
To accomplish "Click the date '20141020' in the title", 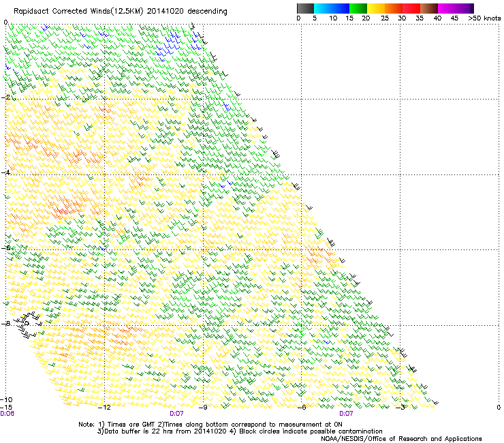I will [x=165, y=12].
